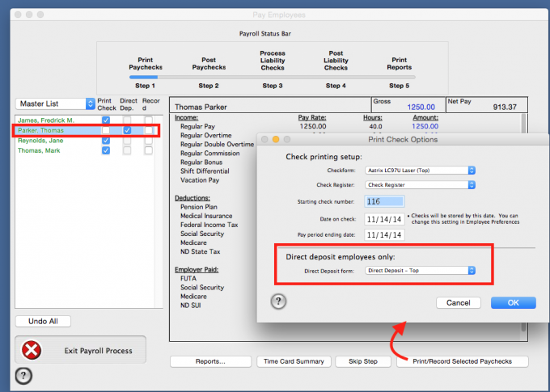Click Regular Pay hours value 40.0
550x392 pixels.
click(x=375, y=126)
